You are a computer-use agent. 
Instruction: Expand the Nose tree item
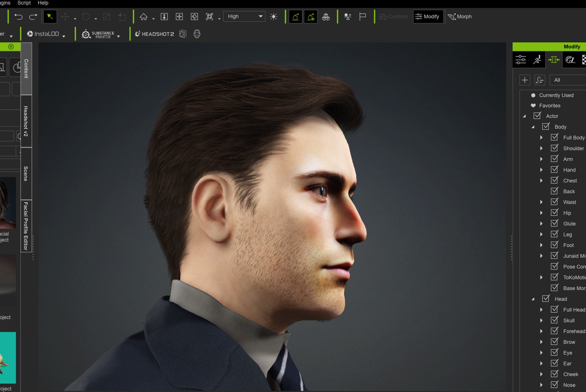point(541,385)
